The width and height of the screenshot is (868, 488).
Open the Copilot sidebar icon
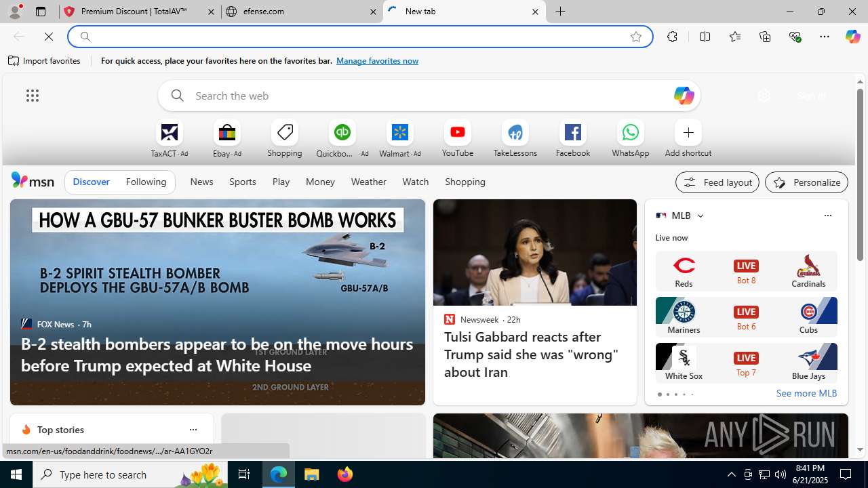coord(852,37)
